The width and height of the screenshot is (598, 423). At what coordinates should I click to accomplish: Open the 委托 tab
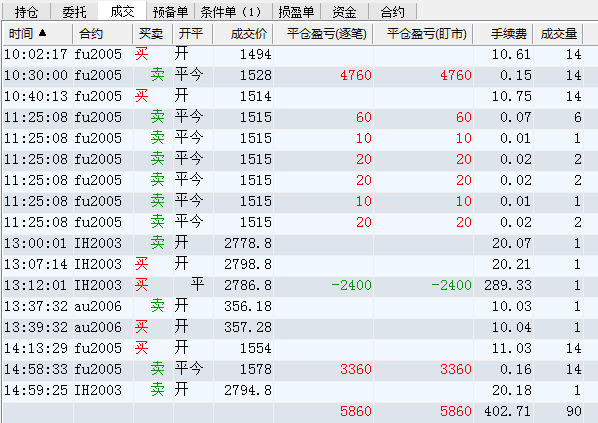point(74,12)
